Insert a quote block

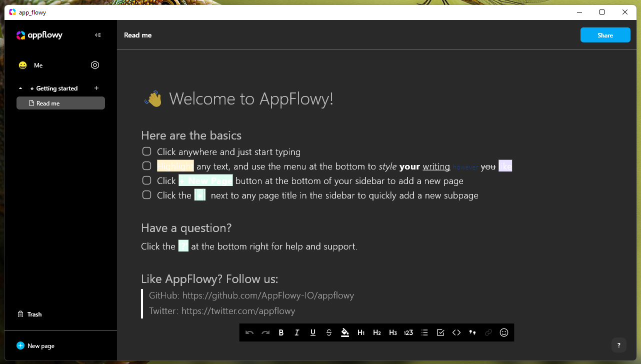[x=472, y=332]
